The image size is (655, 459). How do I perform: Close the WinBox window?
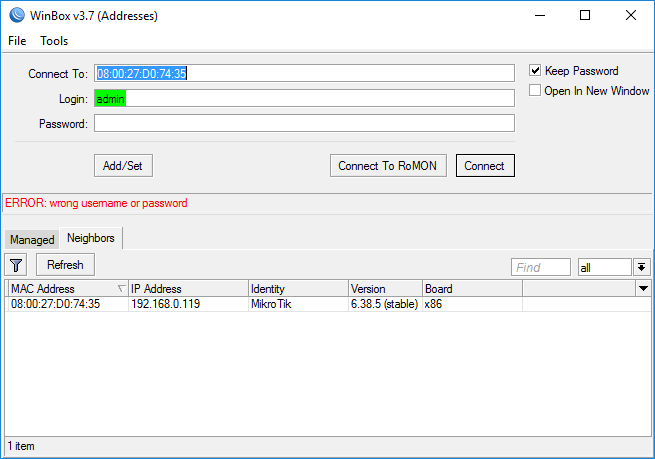click(x=631, y=15)
